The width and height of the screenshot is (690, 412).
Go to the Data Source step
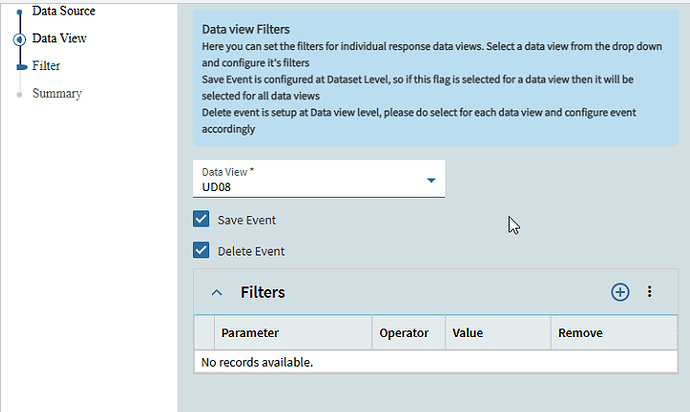(63, 11)
